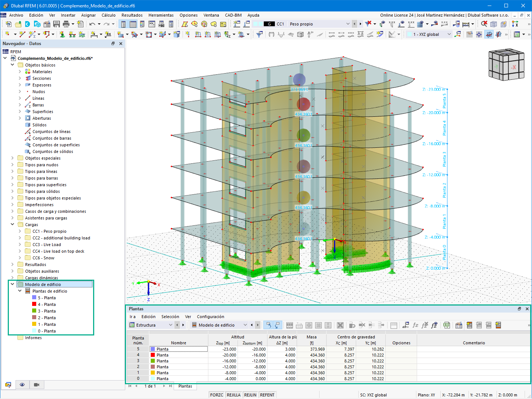Open file using the folder icon
Viewport: 532px width, 399px height.
click(18, 24)
